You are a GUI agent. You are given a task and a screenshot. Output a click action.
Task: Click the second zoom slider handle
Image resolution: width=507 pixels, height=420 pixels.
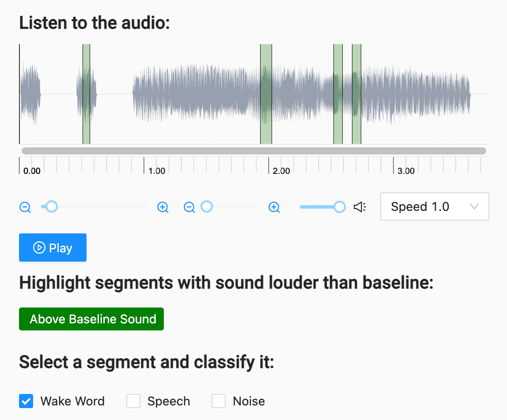pos(207,206)
